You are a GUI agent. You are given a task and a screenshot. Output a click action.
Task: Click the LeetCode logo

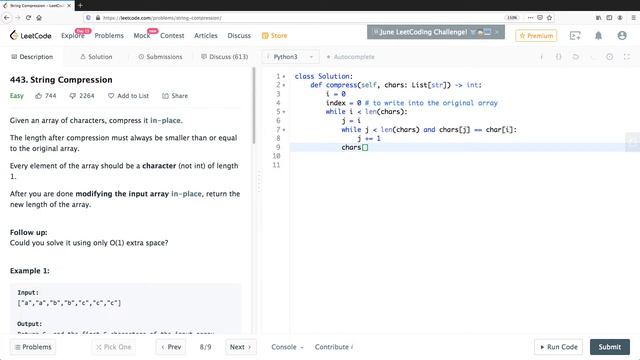click(x=31, y=36)
